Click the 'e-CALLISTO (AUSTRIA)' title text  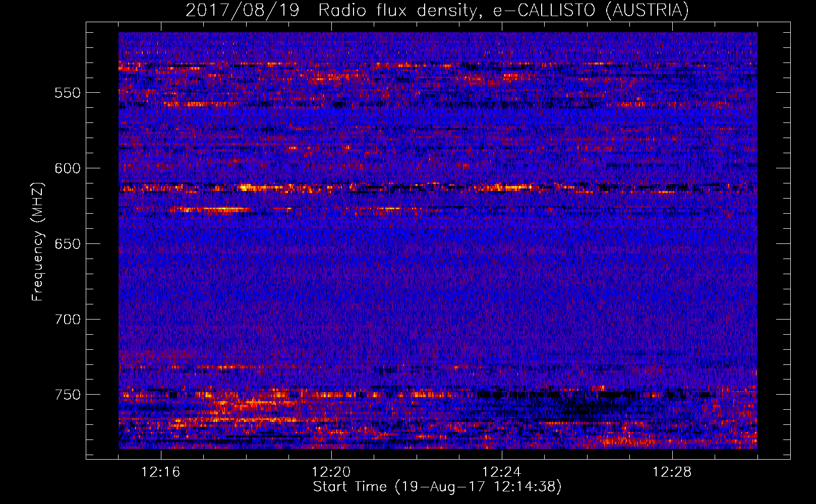pos(591,11)
